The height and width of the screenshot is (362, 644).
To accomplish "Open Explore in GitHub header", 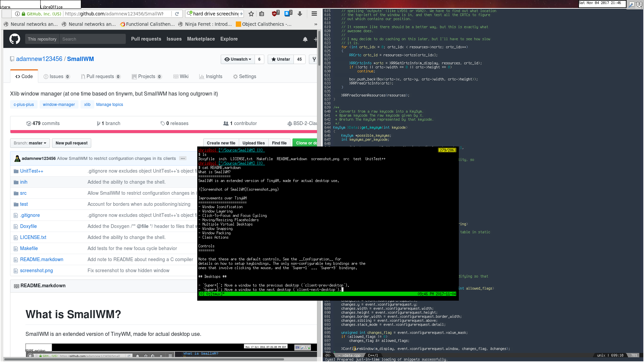I will [x=229, y=39].
